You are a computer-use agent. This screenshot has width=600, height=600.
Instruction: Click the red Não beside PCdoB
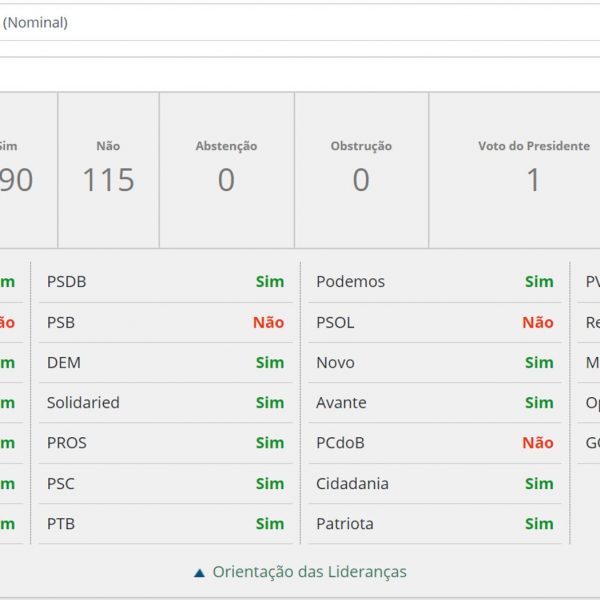pos(537,443)
